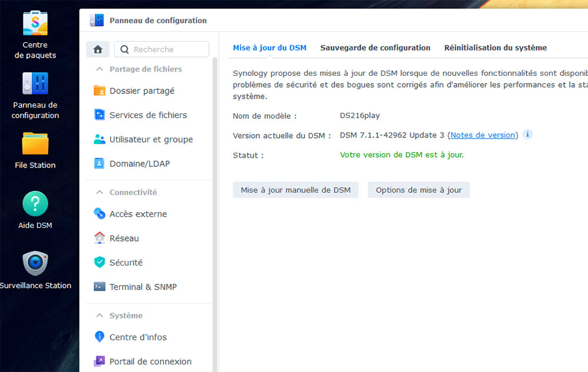588x372 pixels.
Task: Click the Services de fichiers icon
Action: (99, 115)
